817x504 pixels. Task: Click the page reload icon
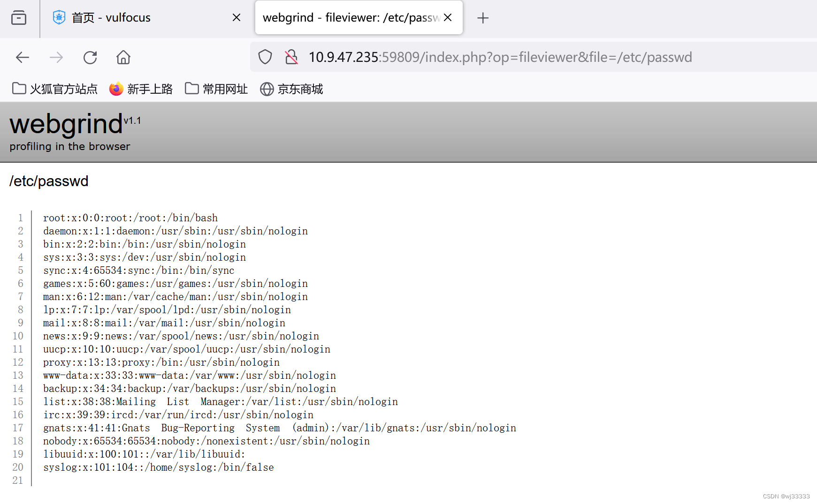(90, 57)
